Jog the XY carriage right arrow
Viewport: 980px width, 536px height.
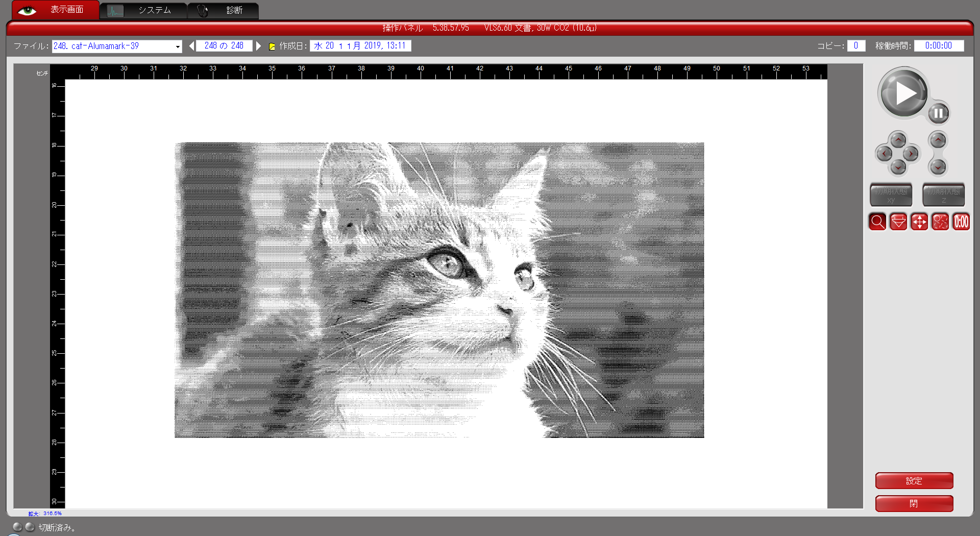tap(911, 154)
